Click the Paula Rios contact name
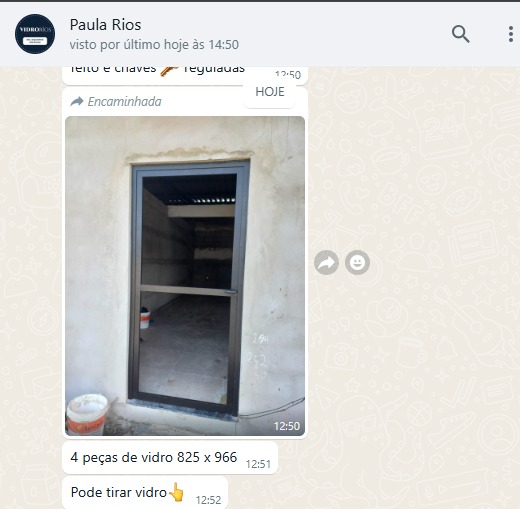This screenshot has width=520, height=509. pyautogui.click(x=105, y=25)
